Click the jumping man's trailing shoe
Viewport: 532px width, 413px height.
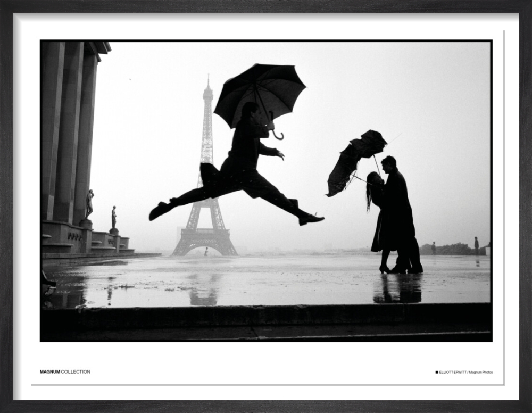coord(159,211)
